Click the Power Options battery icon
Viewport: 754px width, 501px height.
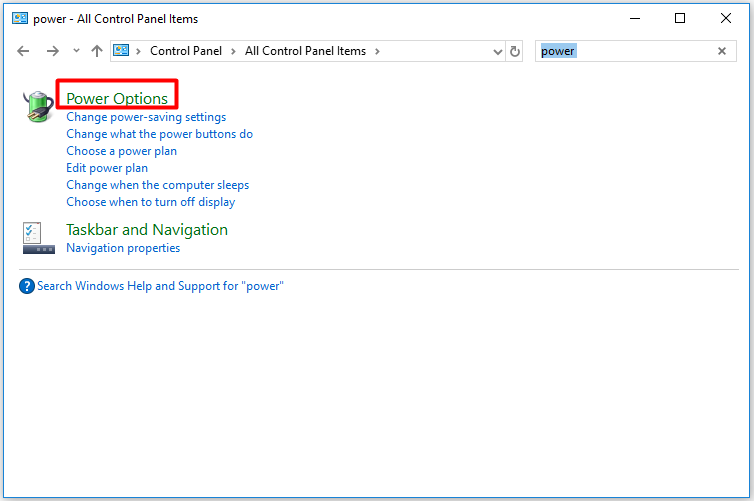38,106
